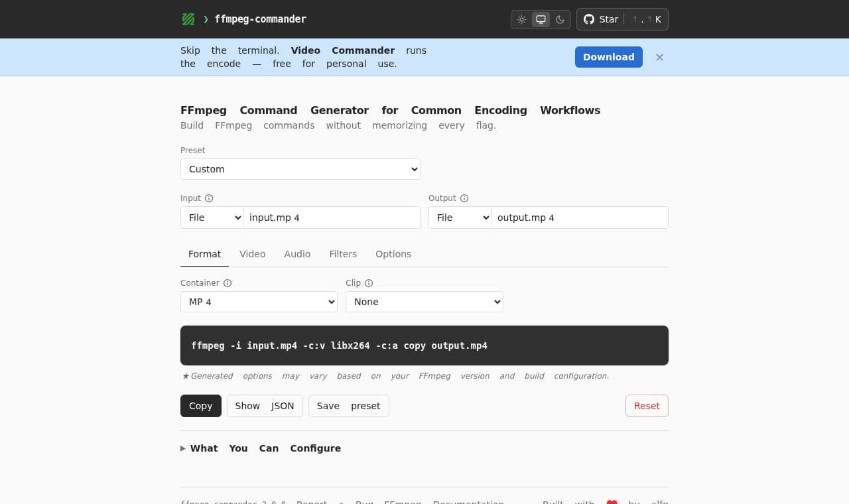Click the Clip info icon
Screen dimensions: 849x504
369,283
